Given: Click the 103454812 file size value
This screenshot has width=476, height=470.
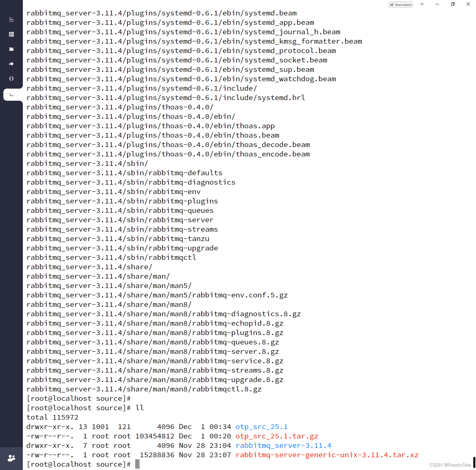Looking at the screenshot, I should click(155, 436).
